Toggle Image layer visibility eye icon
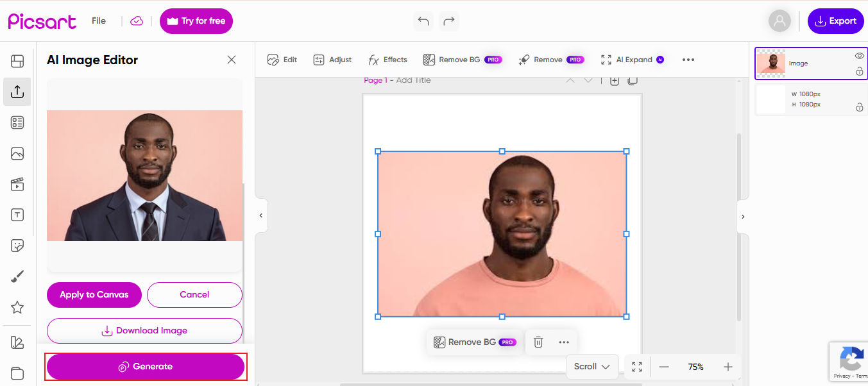The height and width of the screenshot is (386, 868). click(860, 56)
